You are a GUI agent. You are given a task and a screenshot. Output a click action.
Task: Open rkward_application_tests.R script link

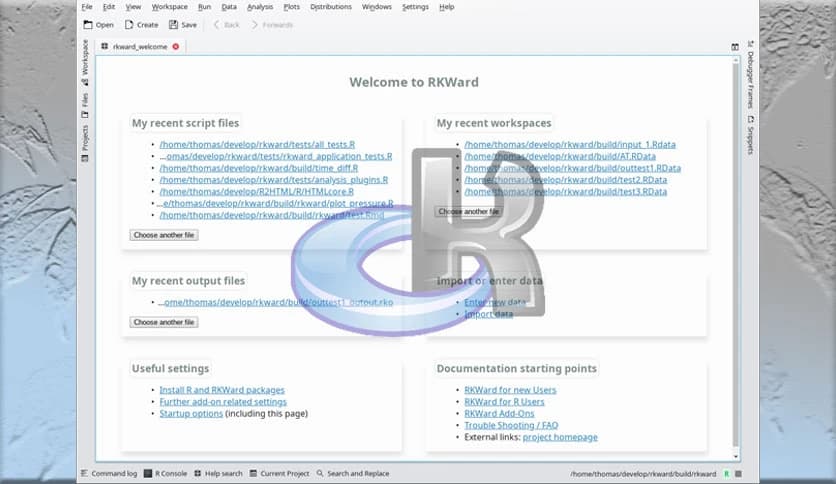click(x=276, y=156)
